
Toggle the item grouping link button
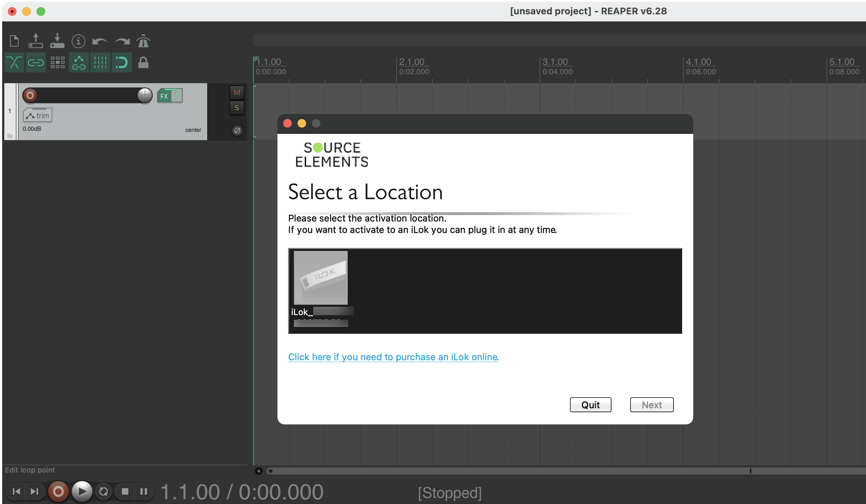(x=36, y=63)
